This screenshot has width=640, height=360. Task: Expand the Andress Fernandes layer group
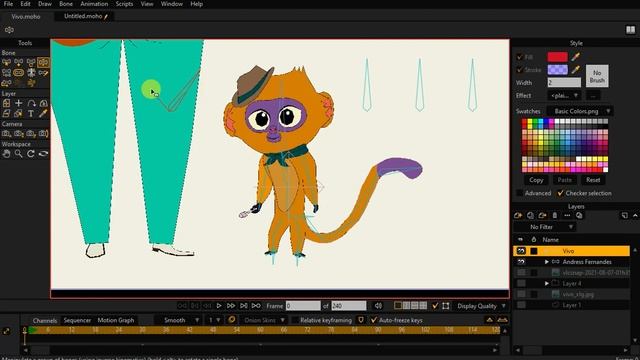click(547, 262)
